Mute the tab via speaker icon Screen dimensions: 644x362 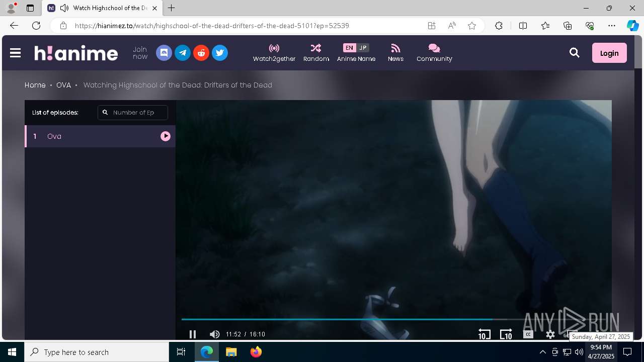pyautogui.click(x=64, y=8)
